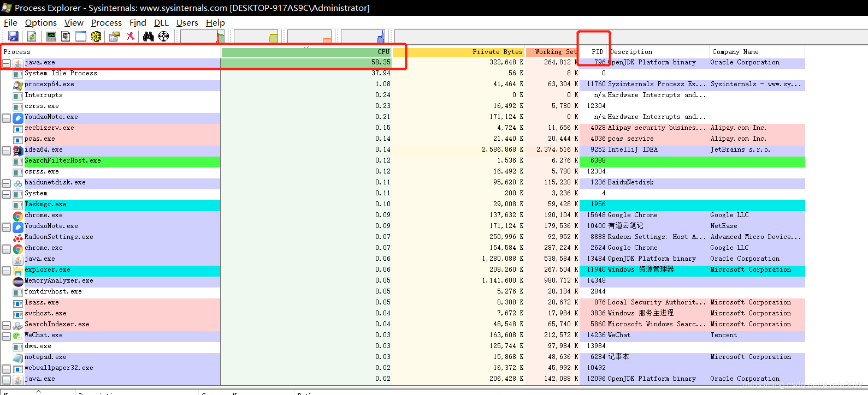Collapse the idea64.exe tree node
This screenshot has width=868, height=395.
pyautogui.click(x=6, y=151)
